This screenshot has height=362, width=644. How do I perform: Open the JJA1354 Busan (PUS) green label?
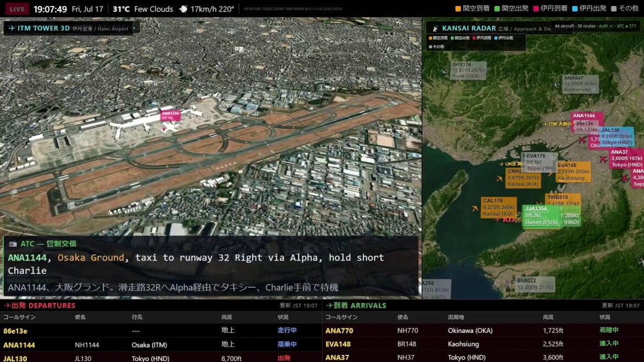point(541,216)
